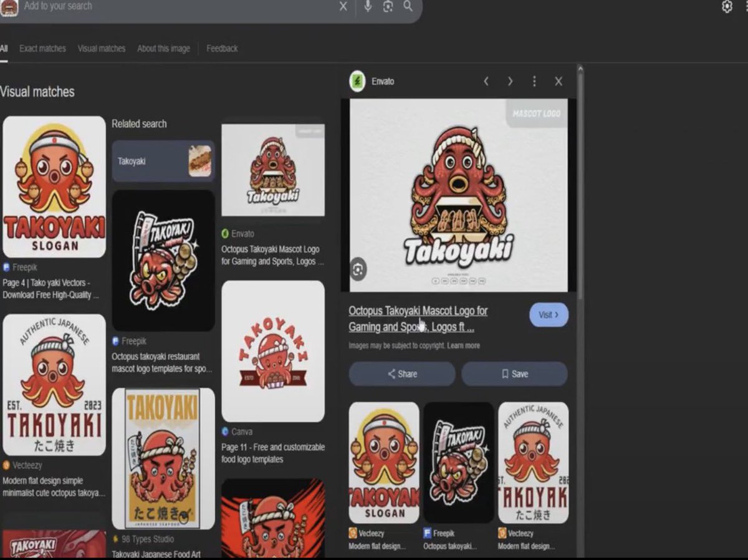Click 'Octopus takoyaki restaurant mascot logo' caption
The width and height of the screenshot is (748, 560).
point(162,363)
